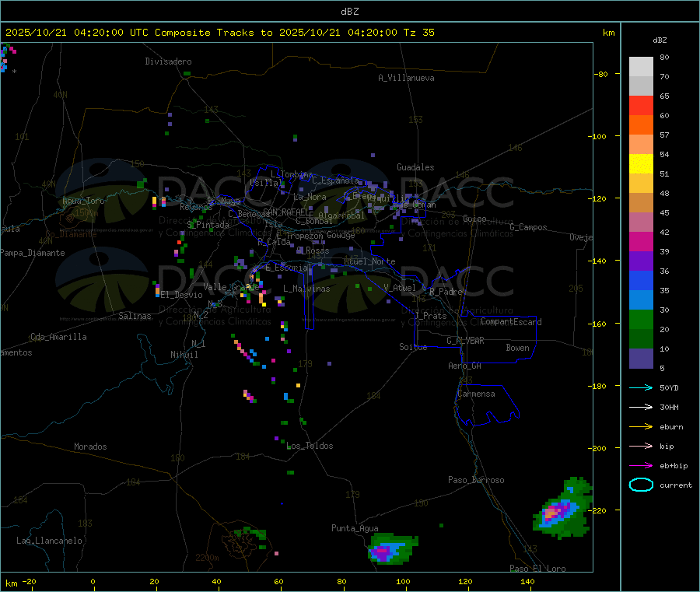Viewport: 700px width, 592px height.
Task: Click the 0 km horizontal axis tick
Action: click(x=93, y=581)
